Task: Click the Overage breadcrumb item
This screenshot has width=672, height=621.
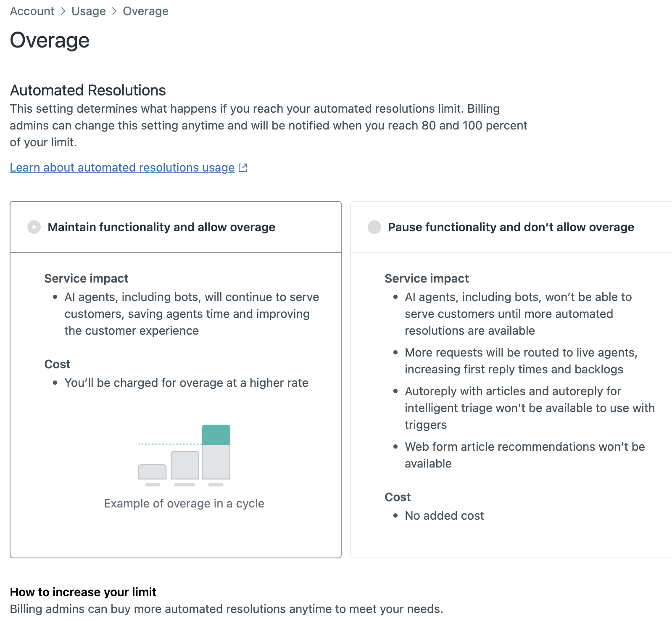Action: coord(145,11)
